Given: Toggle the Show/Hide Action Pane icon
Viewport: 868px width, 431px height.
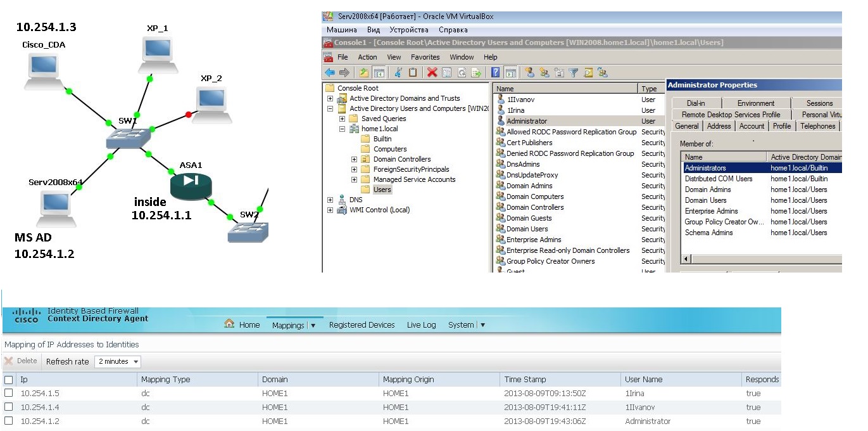Looking at the screenshot, I should click(x=510, y=72).
